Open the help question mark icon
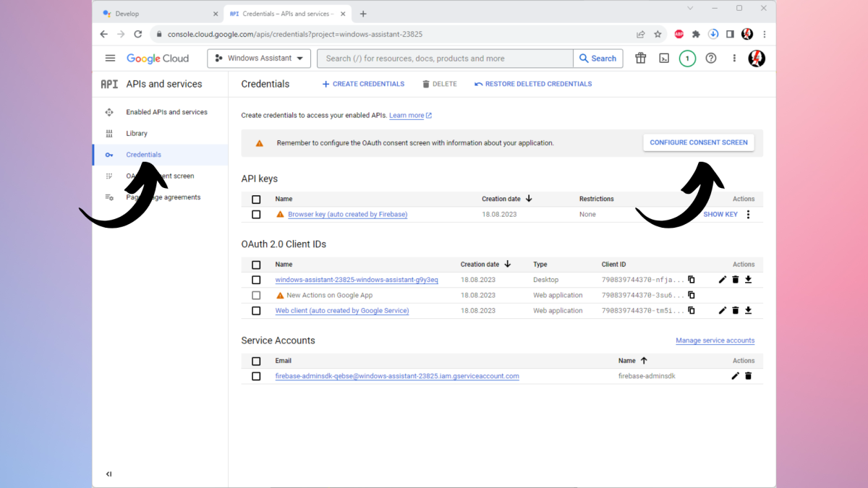 coord(711,59)
